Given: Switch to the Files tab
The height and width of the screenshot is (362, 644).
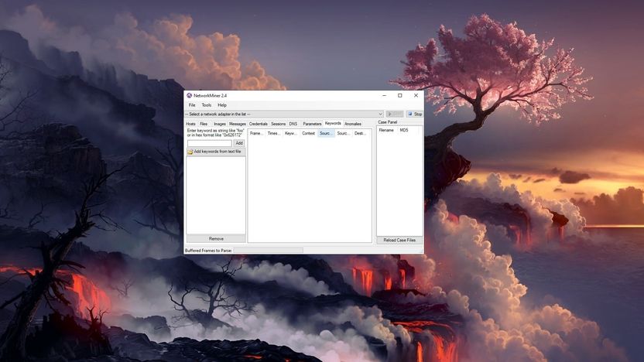Looking at the screenshot, I should (204, 124).
